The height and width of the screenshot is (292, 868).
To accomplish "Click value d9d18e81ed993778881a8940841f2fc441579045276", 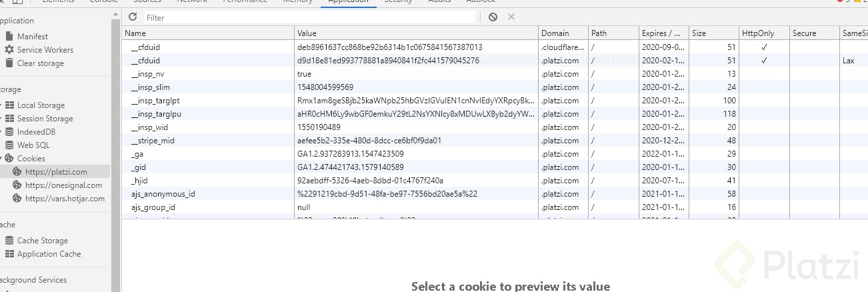I will [388, 61].
